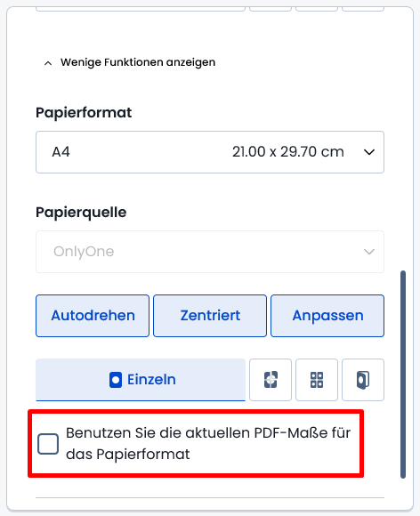The width and height of the screenshot is (420, 516).
Task: Click the 'Benutzen Sie die aktuellen PDF-Maße' label
Action: click(208, 443)
